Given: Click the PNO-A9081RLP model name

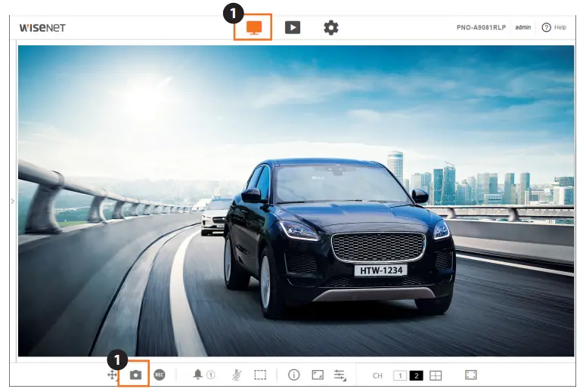Looking at the screenshot, I should [481, 27].
